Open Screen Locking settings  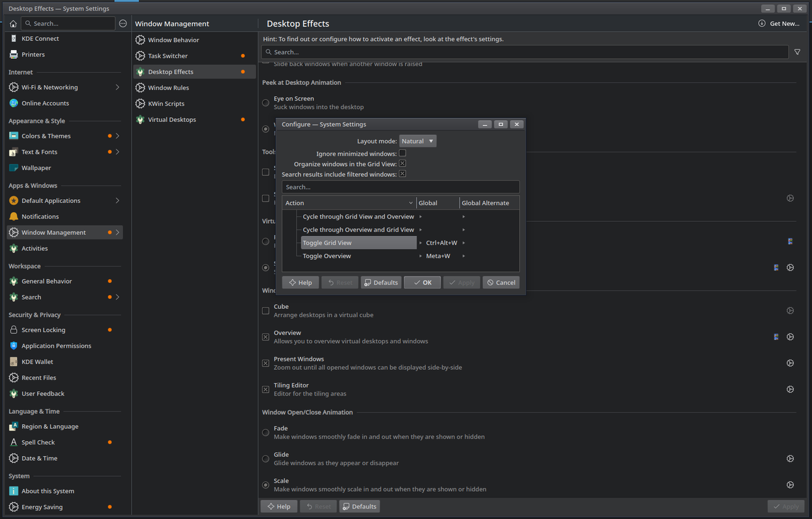pos(64,330)
